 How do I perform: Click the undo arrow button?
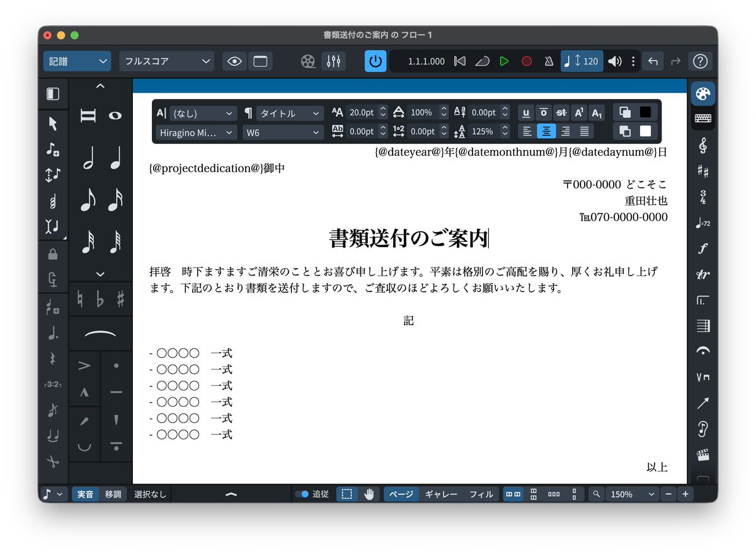point(653,61)
